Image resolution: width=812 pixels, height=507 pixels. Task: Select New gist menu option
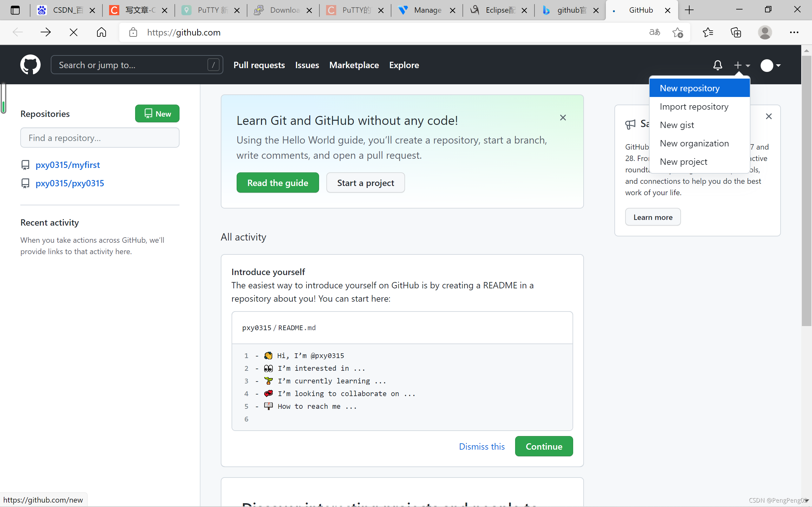point(677,125)
